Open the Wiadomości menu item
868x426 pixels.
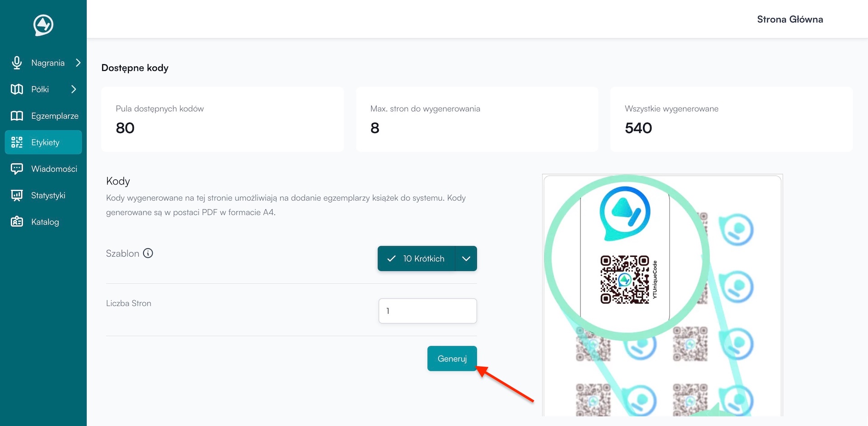[x=54, y=169]
